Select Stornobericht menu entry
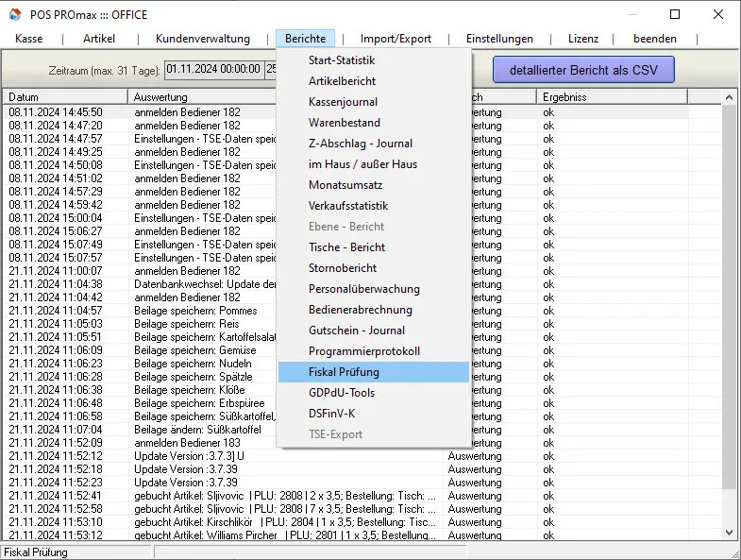Viewport: 741px width, 560px height. (374, 268)
